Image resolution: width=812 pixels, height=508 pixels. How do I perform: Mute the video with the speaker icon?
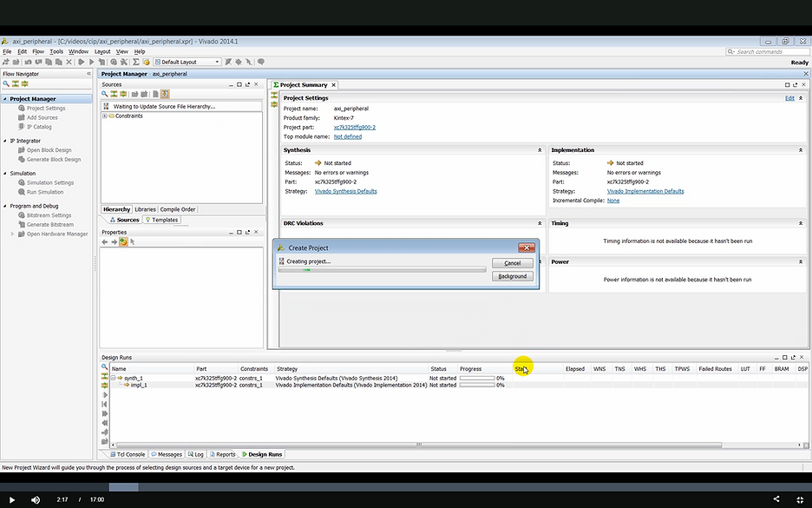36,499
